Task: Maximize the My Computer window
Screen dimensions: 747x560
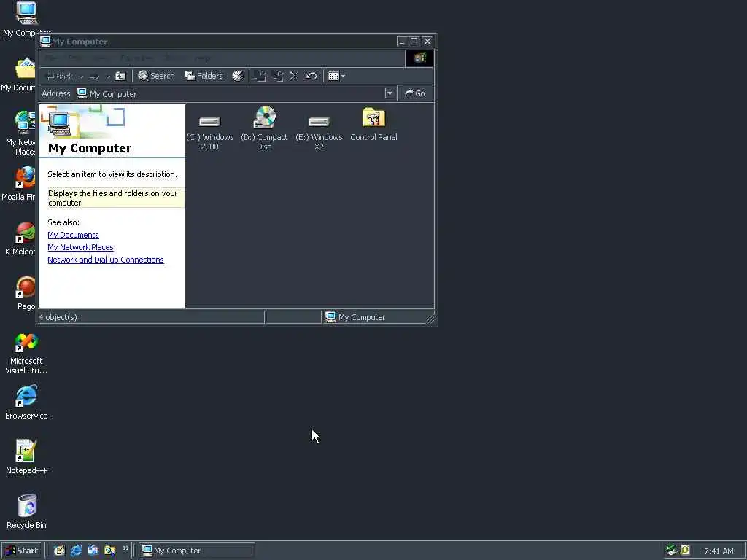Action: click(x=414, y=42)
